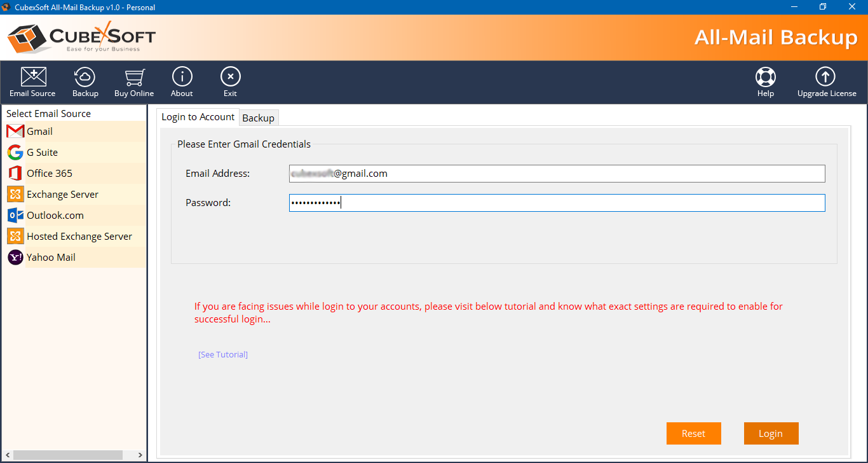Screen dimensions: 868x463
Task: Select Yahoo Mail source
Action: coord(51,258)
